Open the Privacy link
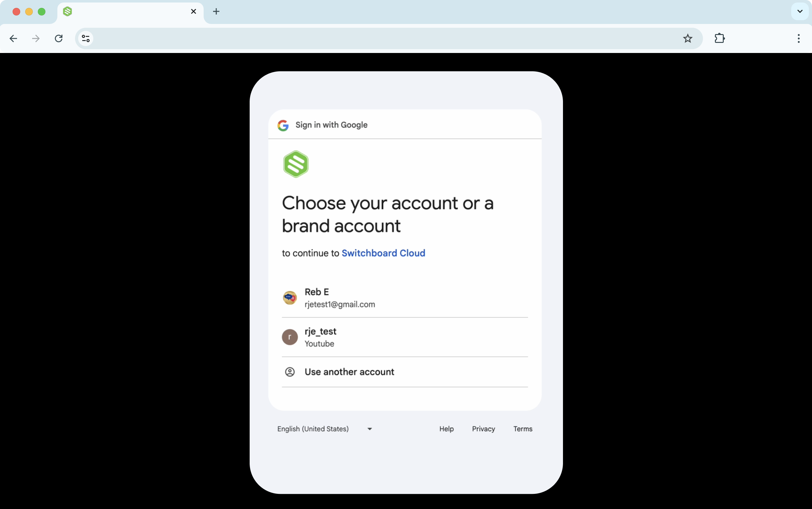Image resolution: width=812 pixels, height=509 pixels. [x=483, y=429]
